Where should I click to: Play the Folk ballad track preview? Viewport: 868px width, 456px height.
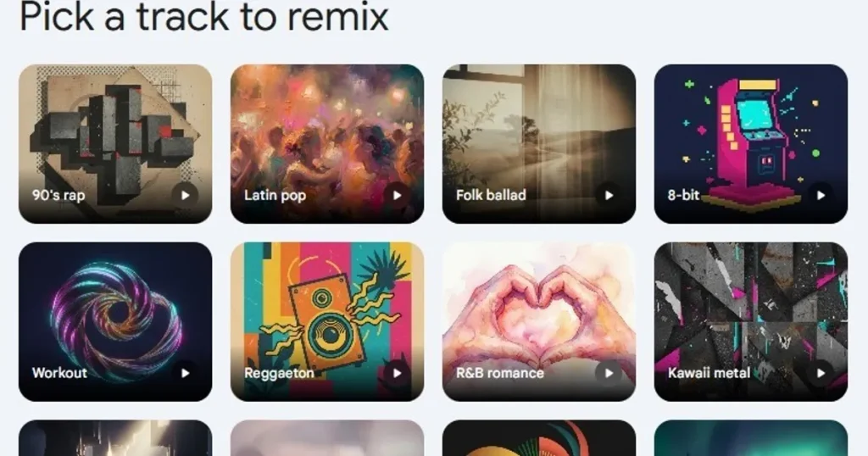pos(609,195)
